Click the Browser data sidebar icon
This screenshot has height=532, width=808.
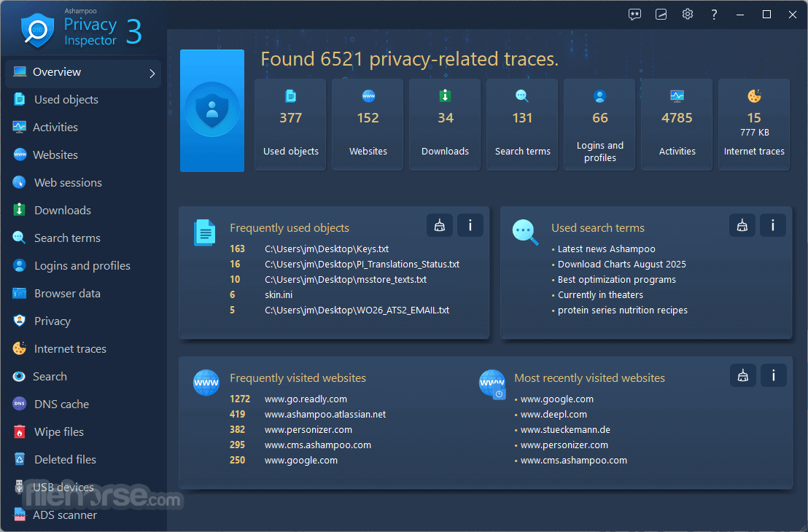point(19,293)
